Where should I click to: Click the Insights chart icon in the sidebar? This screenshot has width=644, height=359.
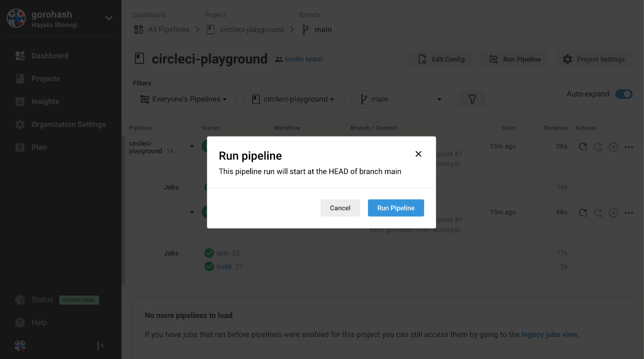20,102
